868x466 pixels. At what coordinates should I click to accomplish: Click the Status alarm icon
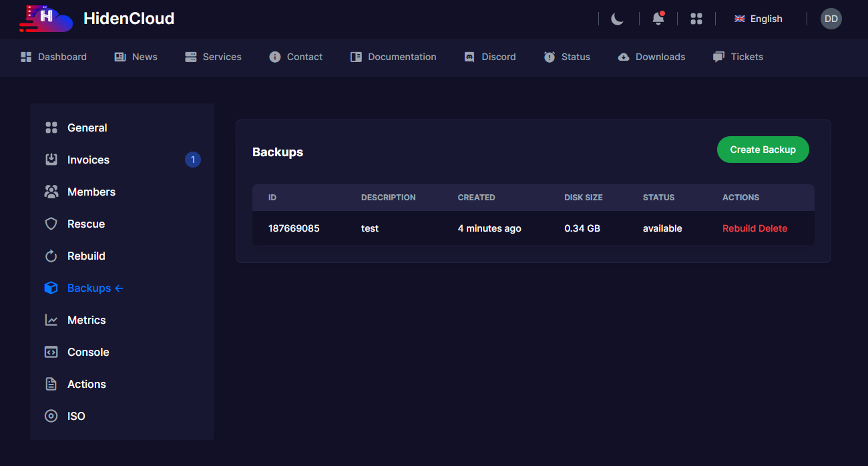click(550, 57)
